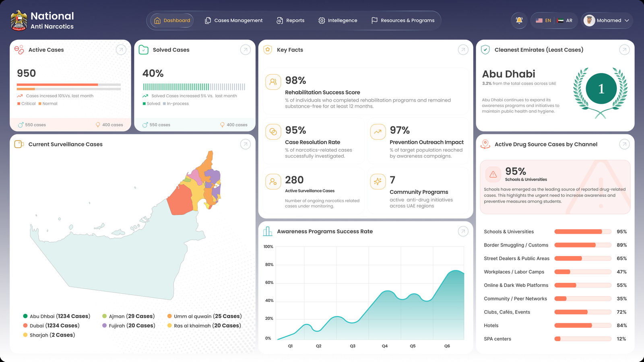Click the orange Dubai region on map
The image size is (644, 362).
tap(180, 200)
